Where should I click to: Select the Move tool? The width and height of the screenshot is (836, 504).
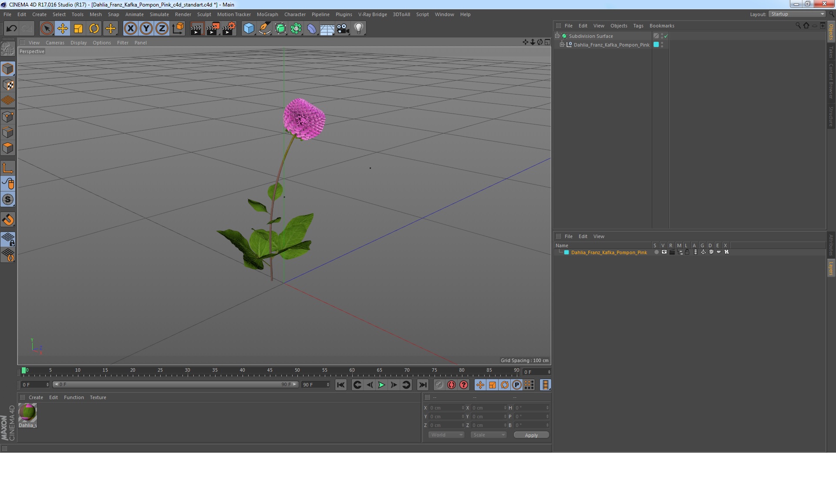pyautogui.click(x=62, y=29)
